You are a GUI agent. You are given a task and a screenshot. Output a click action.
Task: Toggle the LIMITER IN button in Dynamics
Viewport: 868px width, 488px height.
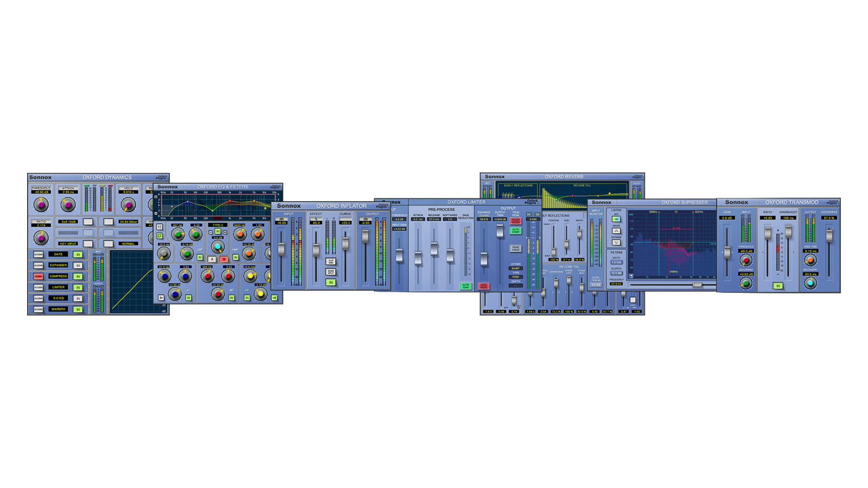click(x=78, y=287)
